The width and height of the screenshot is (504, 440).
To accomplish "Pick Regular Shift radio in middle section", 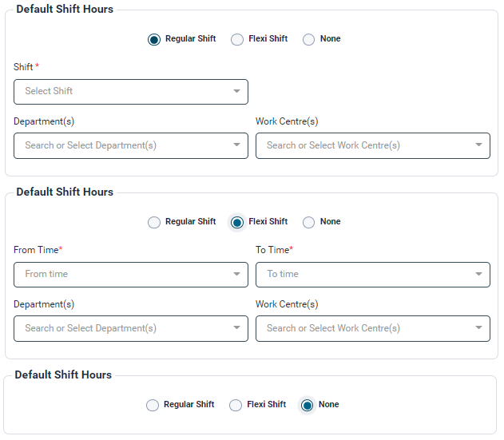I will (154, 222).
